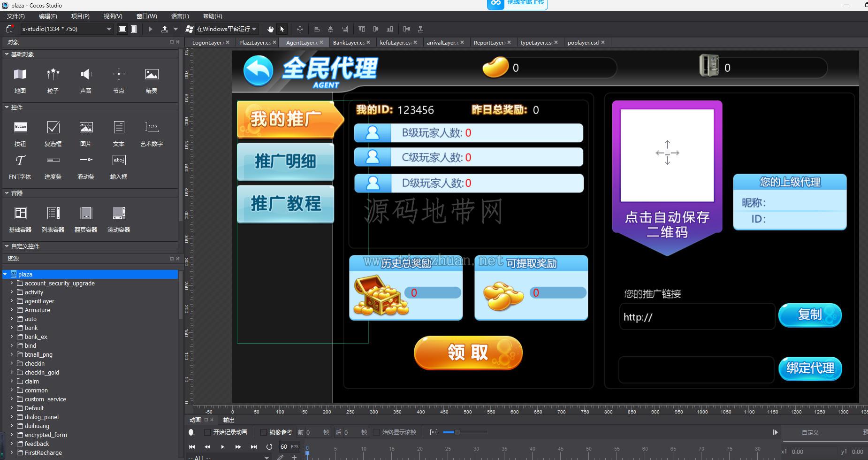
Task: Select the 节点 node object
Action: coord(119,74)
